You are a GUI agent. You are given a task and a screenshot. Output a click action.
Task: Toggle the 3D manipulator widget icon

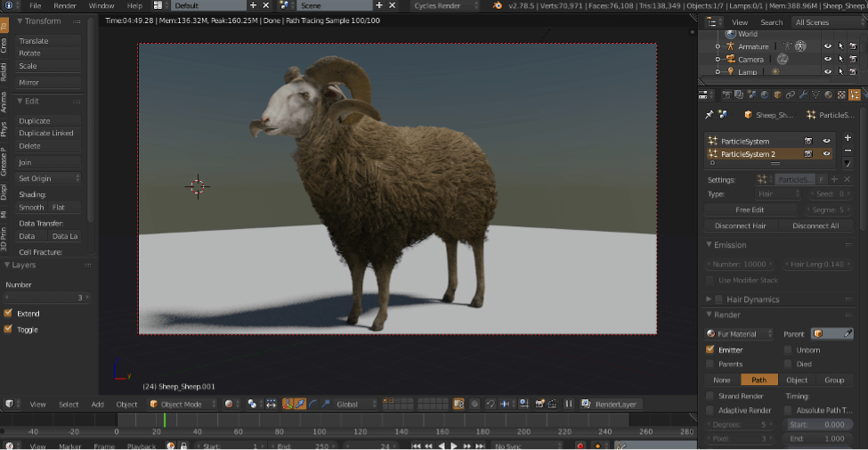point(288,404)
